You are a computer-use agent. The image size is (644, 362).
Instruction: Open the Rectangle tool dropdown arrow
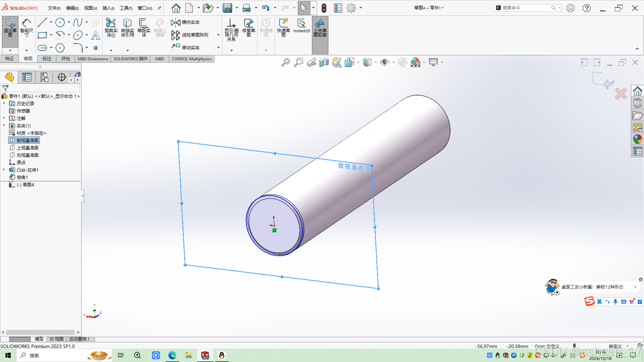click(x=51, y=35)
